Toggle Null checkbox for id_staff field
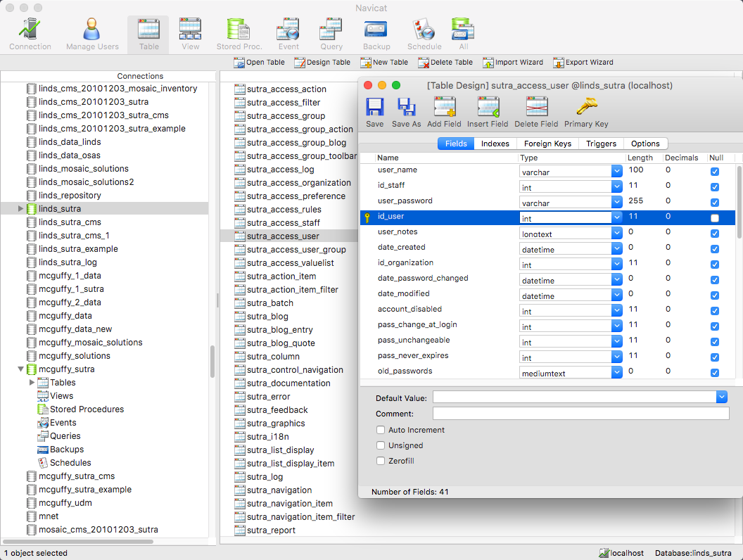Image resolution: width=743 pixels, height=560 pixels. click(x=715, y=187)
